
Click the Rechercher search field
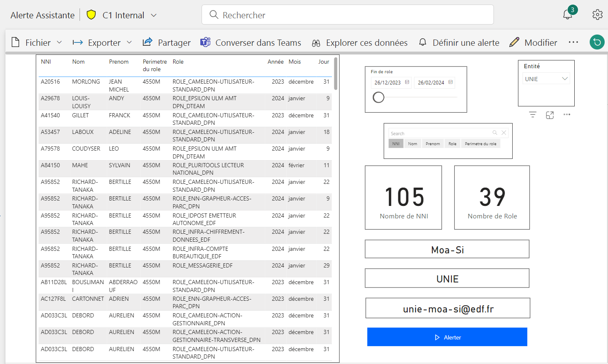click(x=348, y=15)
